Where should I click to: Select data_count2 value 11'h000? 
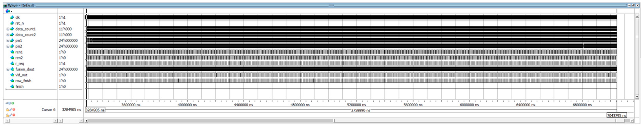(65, 35)
